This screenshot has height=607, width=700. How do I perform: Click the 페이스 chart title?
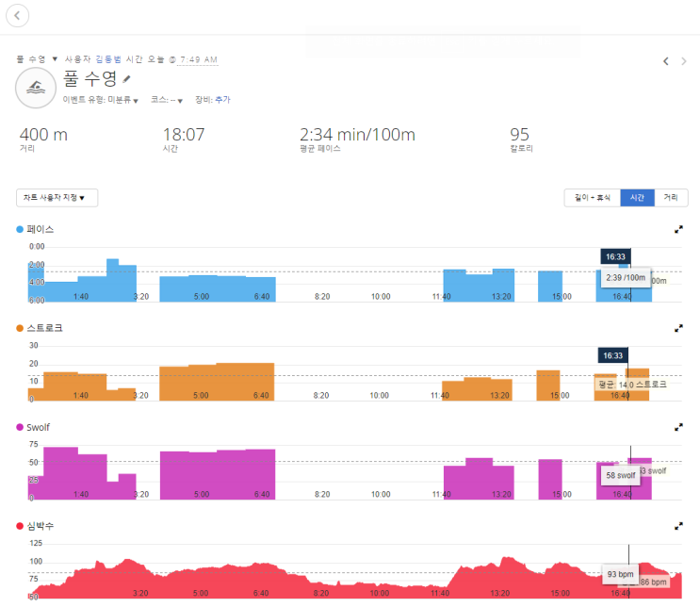[41, 230]
